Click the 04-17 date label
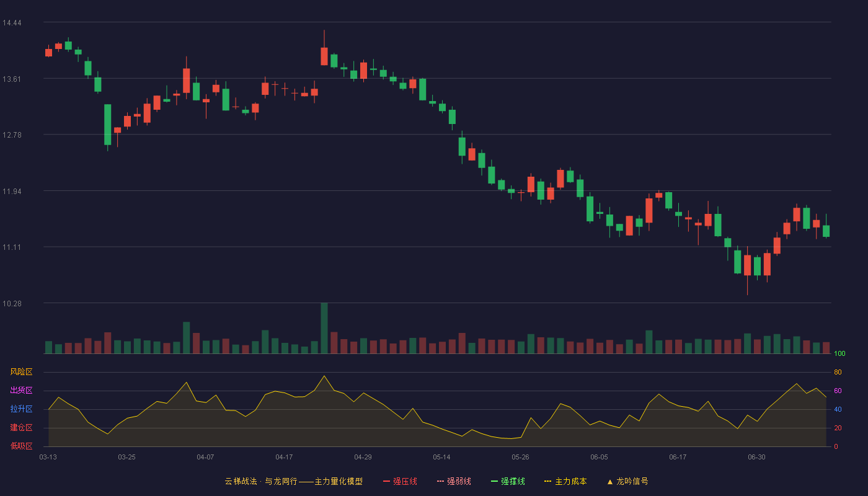Viewport: 868px width, 496px height. tap(284, 457)
